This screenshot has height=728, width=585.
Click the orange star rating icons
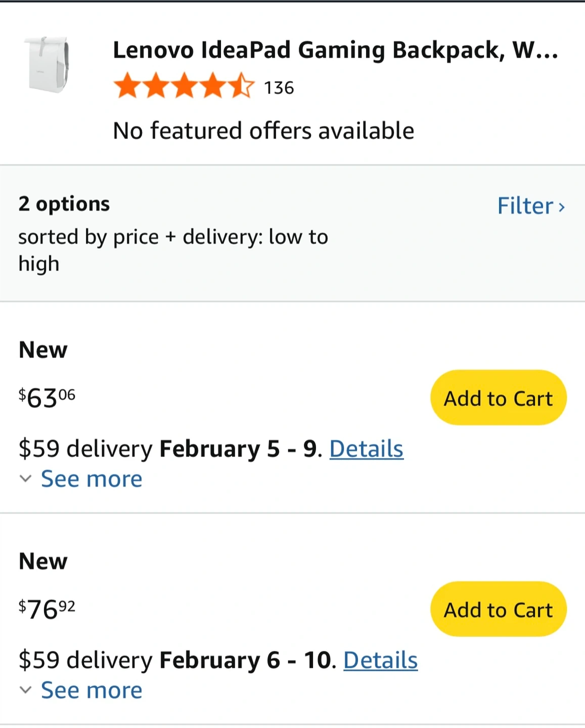coord(184,86)
